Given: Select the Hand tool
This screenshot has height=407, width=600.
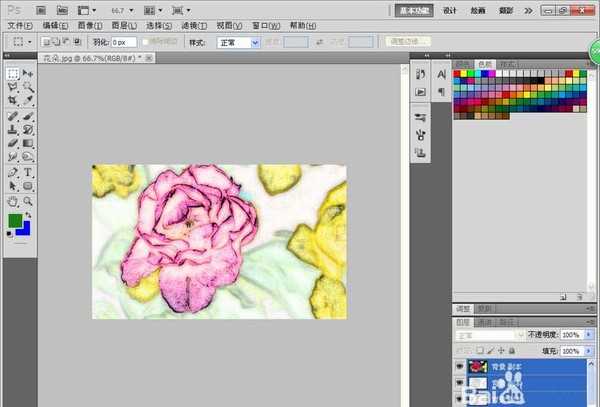Looking at the screenshot, I should click(x=12, y=200).
